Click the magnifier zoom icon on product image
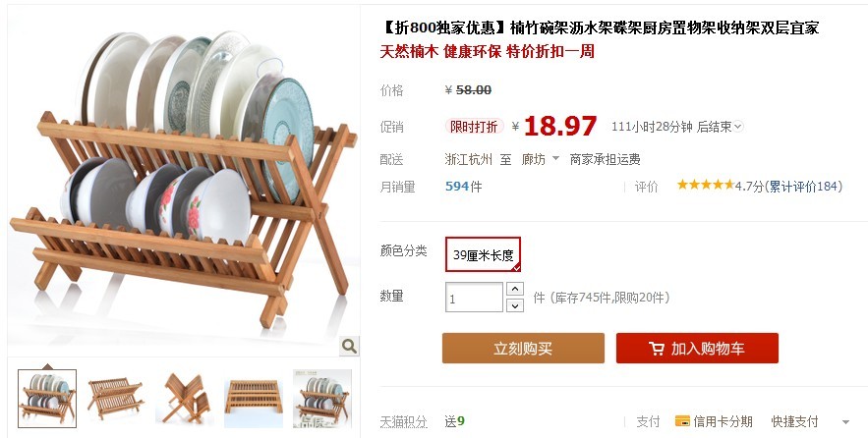 click(x=349, y=347)
